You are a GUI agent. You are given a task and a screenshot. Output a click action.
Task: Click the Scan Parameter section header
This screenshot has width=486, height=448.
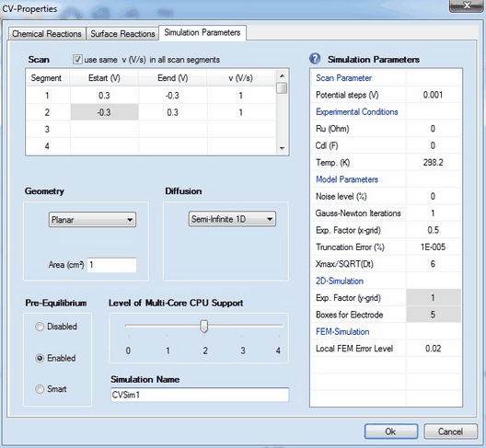[x=343, y=78]
